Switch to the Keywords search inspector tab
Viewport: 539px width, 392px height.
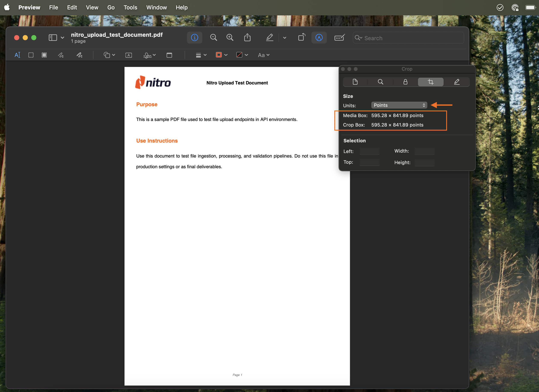click(x=380, y=82)
